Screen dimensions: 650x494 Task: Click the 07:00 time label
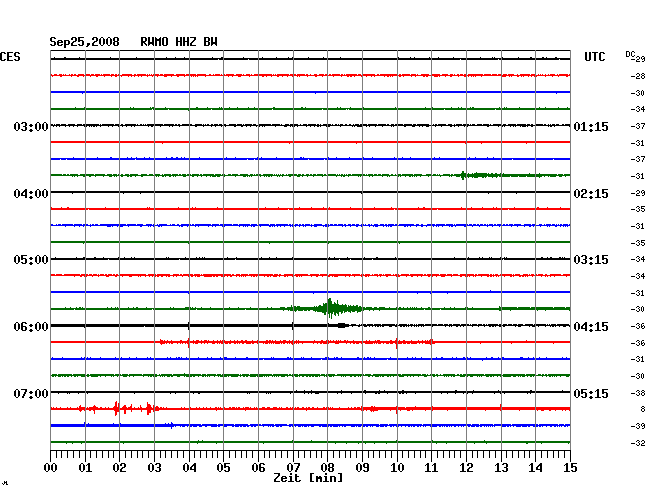pos(31,393)
